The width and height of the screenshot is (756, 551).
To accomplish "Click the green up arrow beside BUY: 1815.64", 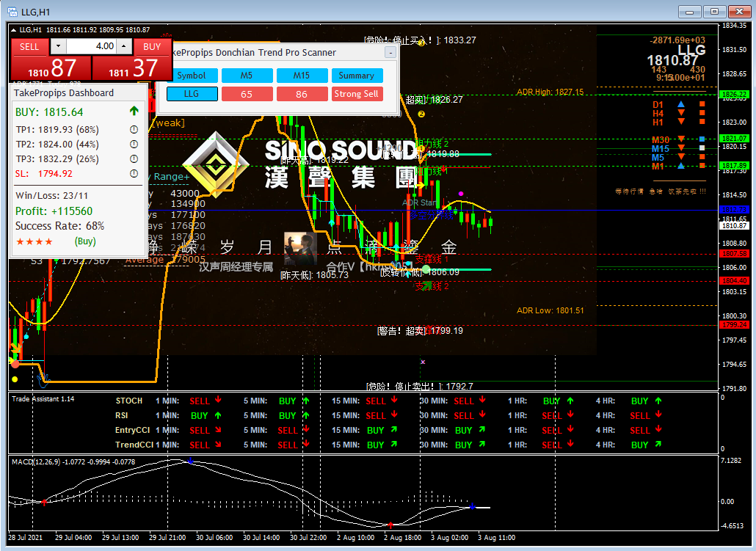I will coord(134,111).
